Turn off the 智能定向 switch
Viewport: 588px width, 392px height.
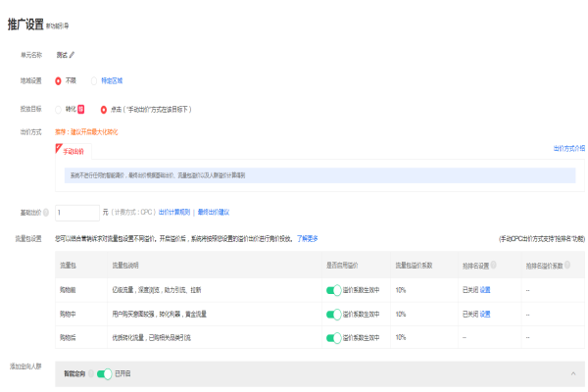[105, 373]
